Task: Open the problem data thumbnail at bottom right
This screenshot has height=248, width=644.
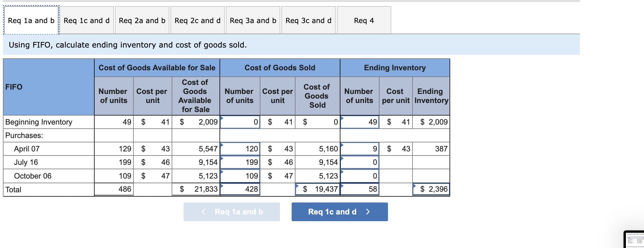Action: coord(634,240)
